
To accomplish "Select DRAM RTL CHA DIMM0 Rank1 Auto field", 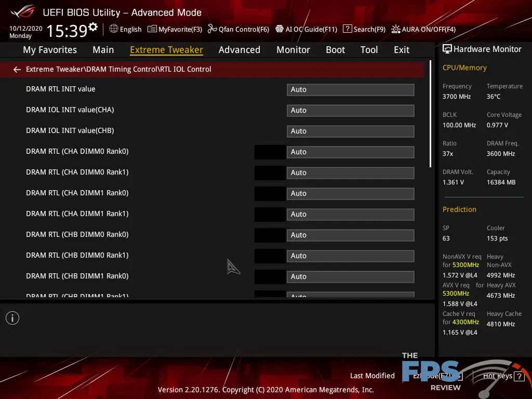I will [351, 172].
